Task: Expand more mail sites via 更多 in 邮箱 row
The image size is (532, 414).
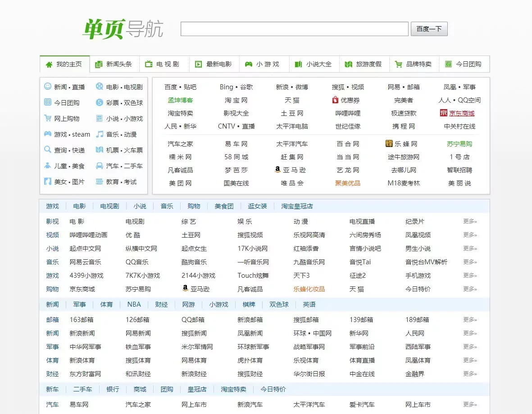Action: [x=468, y=320]
